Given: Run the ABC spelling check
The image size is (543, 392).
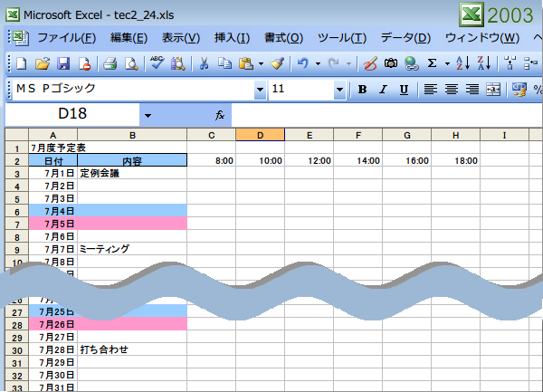Looking at the screenshot, I should (157, 63).
